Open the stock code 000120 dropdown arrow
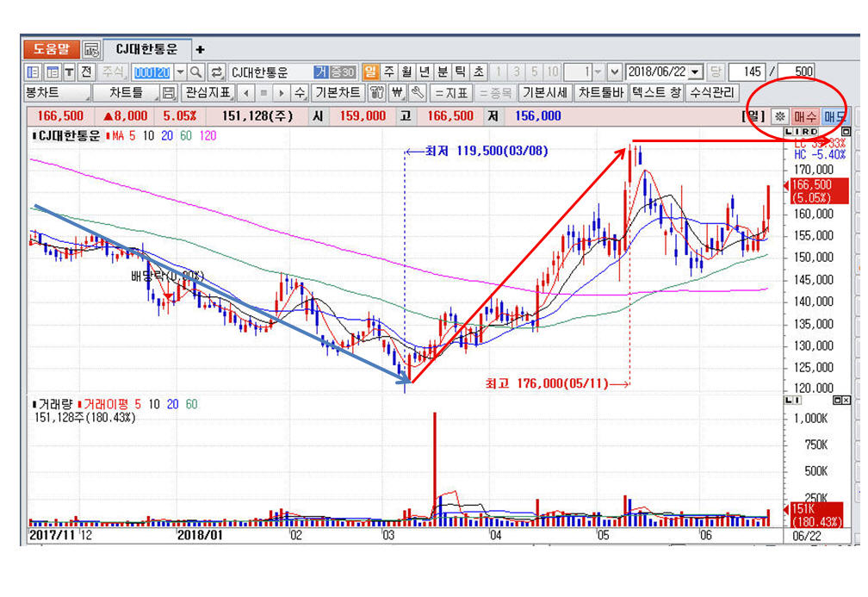Screen dimensions: 868x597 click(180, 72)
